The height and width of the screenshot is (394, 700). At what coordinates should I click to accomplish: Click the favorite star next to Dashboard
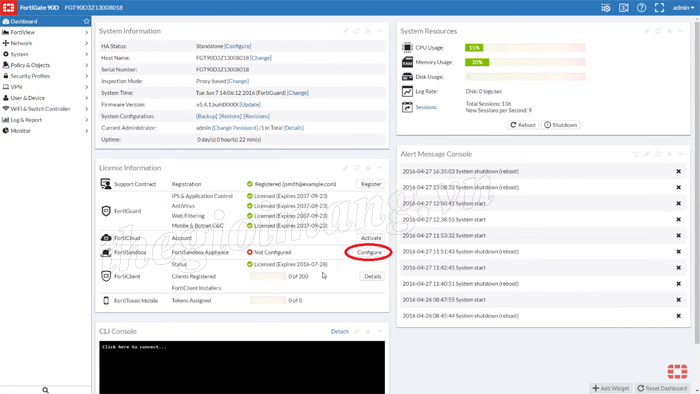(x=87, y=21)
